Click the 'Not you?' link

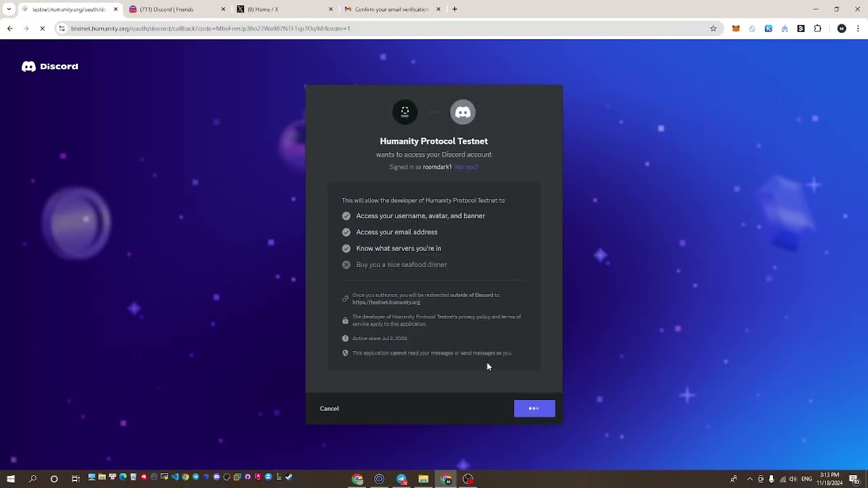tap(467, 167)
